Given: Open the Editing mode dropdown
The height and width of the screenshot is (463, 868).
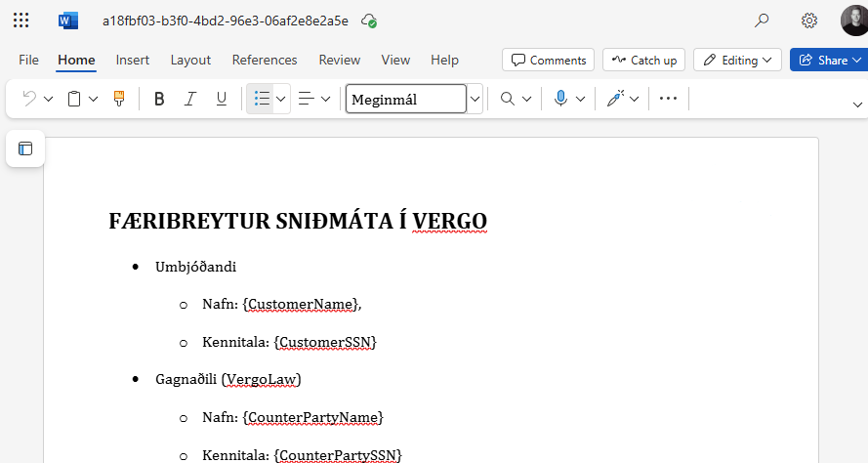Looking at the screenshot, I should pos(737,60).
